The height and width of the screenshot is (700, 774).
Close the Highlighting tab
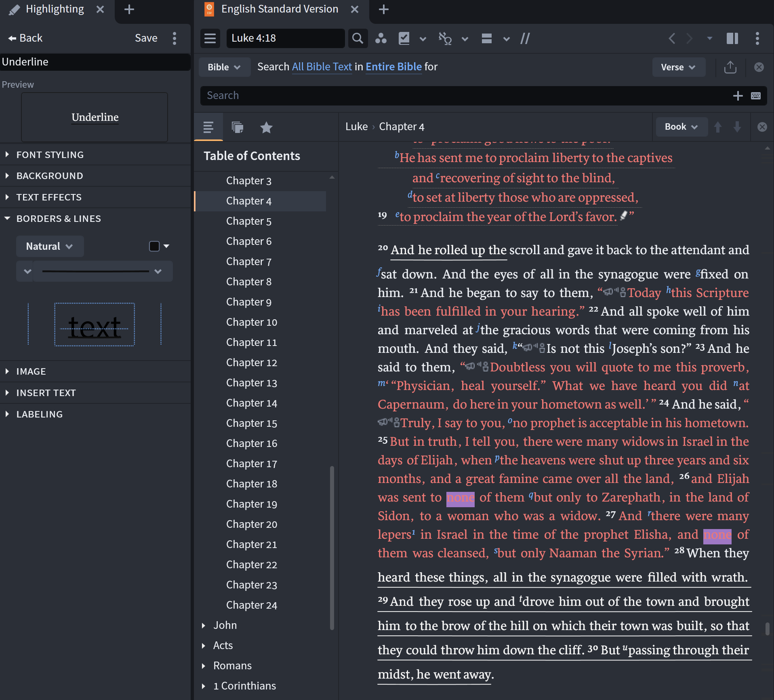(x=100, y=9)
